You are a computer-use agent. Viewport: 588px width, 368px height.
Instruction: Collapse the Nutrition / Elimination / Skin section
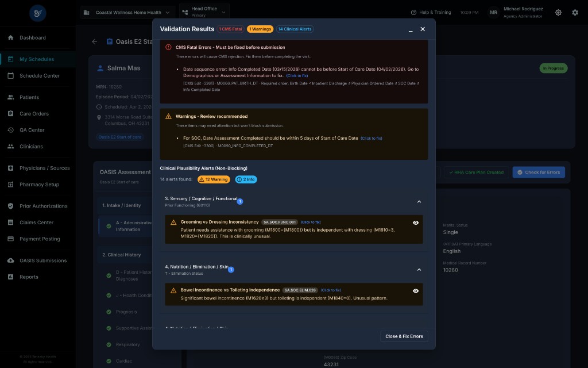419,270
